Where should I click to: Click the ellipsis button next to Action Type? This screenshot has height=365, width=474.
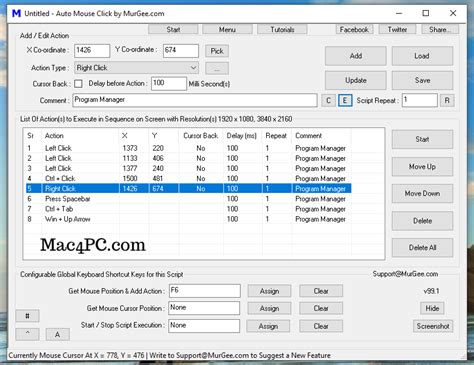(x=217, y=68)
